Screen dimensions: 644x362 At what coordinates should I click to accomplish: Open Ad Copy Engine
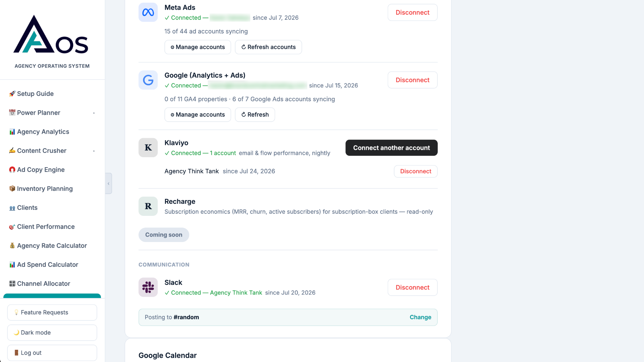pos(52,170)
